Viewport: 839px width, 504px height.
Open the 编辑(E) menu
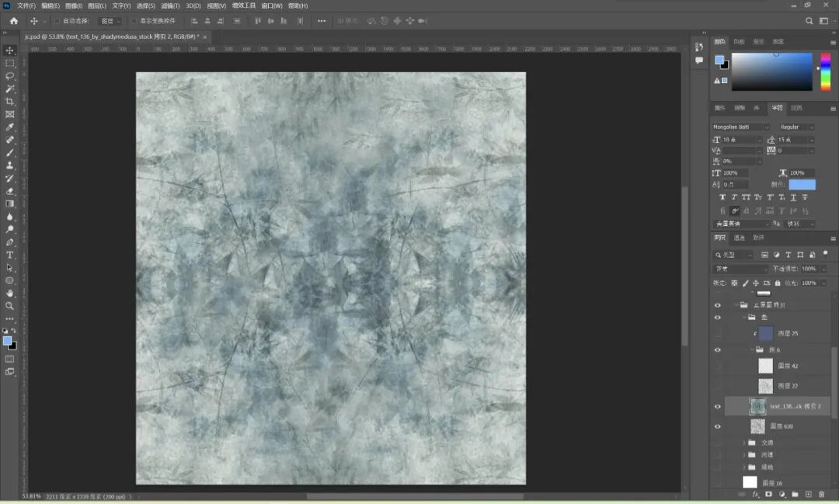[x=50, y=6]
